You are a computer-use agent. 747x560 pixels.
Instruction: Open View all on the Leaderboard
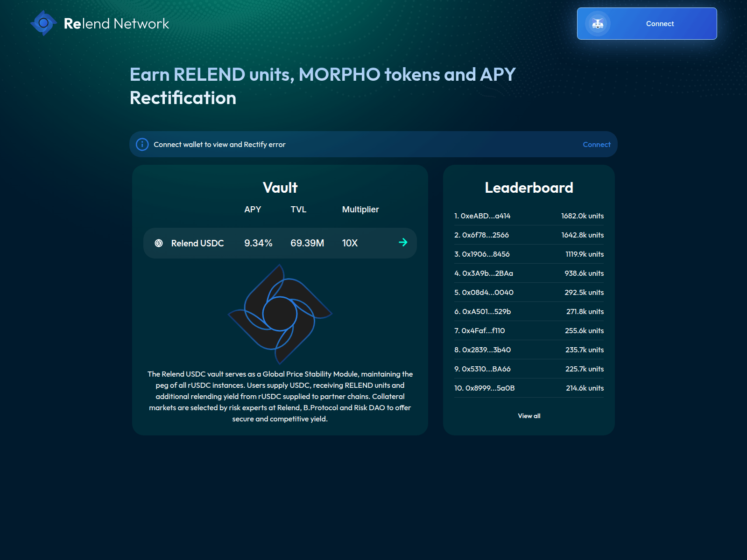tap(529, 416)
